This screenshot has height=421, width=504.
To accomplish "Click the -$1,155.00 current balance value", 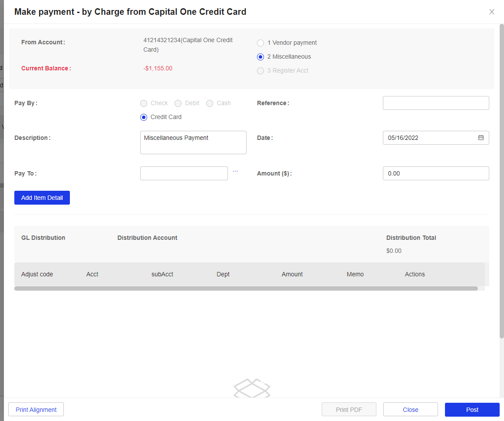I will 158,68.
